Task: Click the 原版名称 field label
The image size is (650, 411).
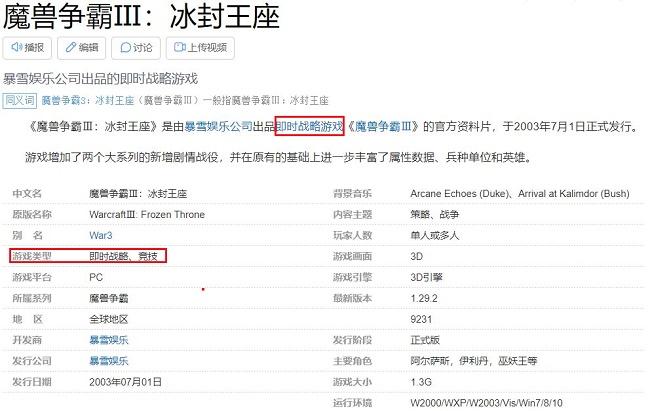Action: [x=32, y=214]
